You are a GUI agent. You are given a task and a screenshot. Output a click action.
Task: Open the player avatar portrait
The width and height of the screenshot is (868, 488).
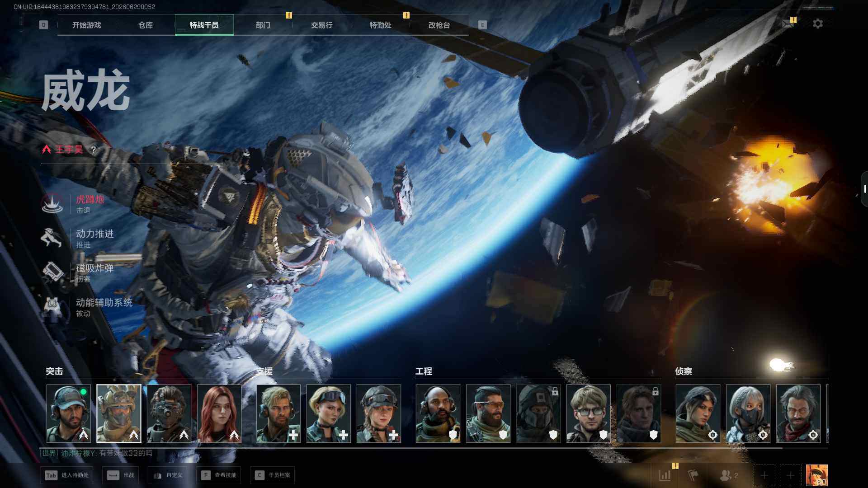(x=817, y=475)
